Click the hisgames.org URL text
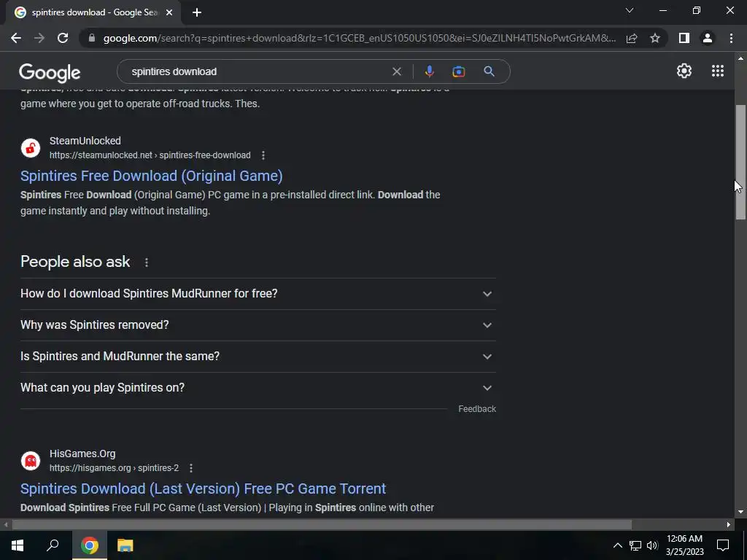This screenshot has height=560, width=747. click(x=115, y=468)
